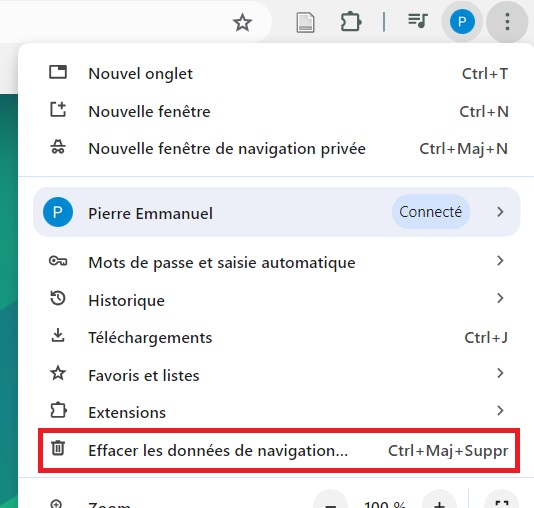
Task: Expand the Historique submenu arrow
Action: (500, 298)
